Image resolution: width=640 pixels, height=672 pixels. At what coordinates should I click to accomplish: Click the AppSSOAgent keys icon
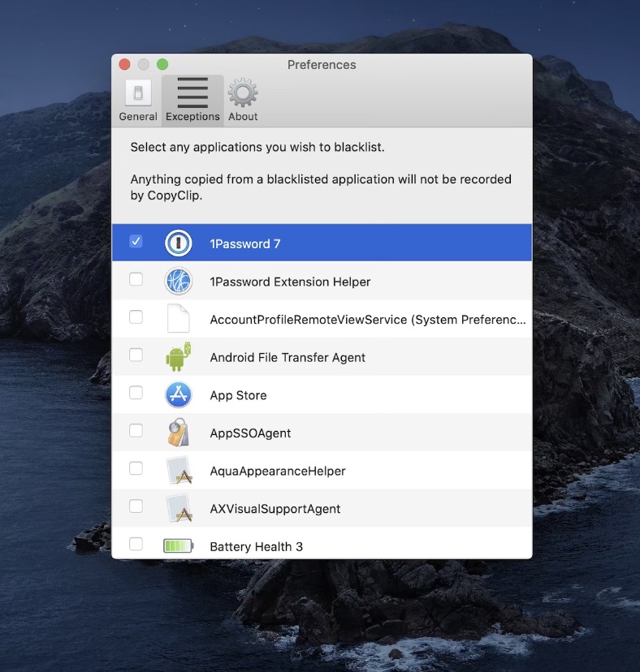(x=178, y=433)
